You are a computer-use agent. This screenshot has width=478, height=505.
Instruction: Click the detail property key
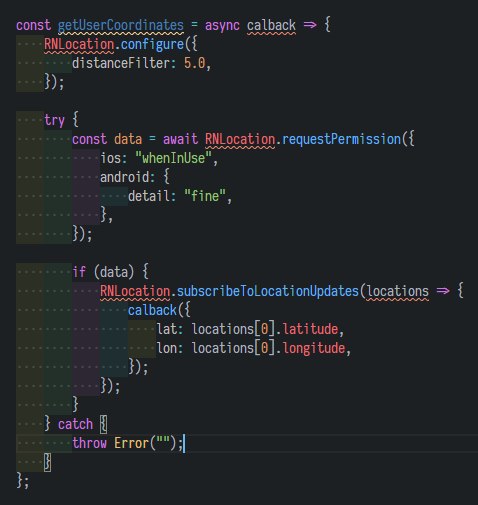149,196
